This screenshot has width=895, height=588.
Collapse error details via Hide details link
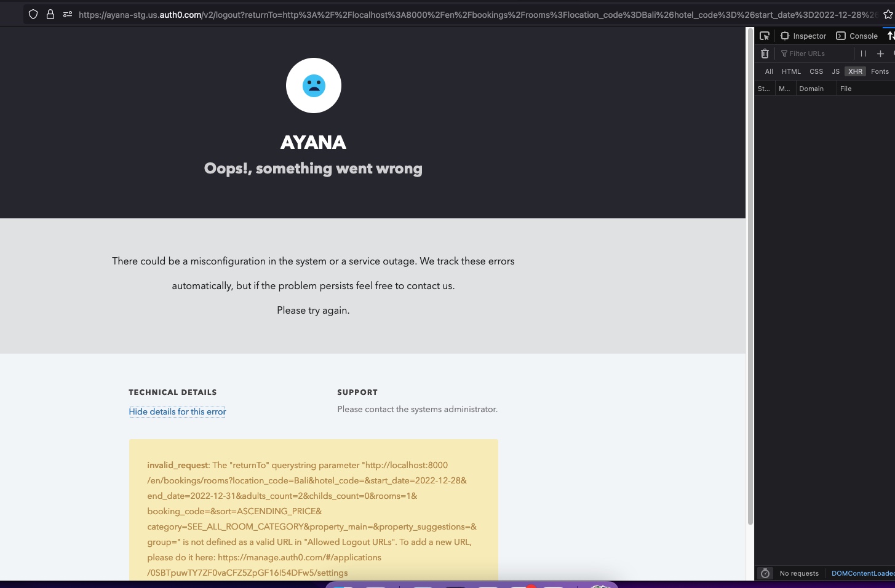tap(177, 411)
